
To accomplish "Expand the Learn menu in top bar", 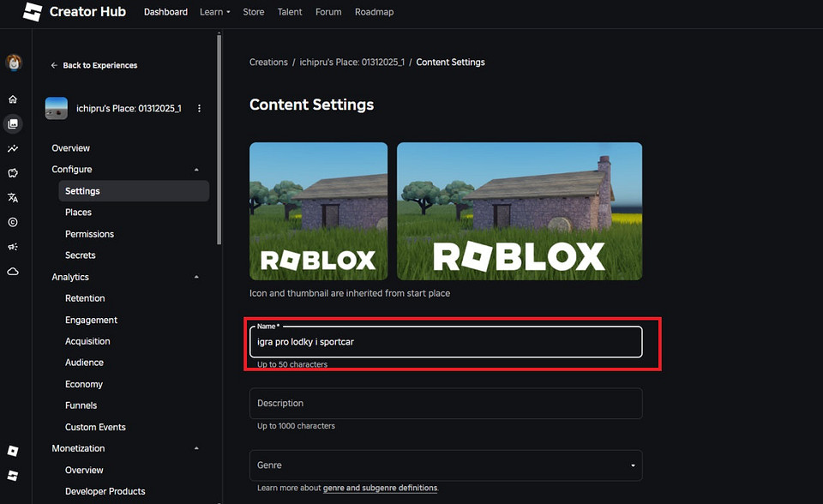I will [214, 12].
